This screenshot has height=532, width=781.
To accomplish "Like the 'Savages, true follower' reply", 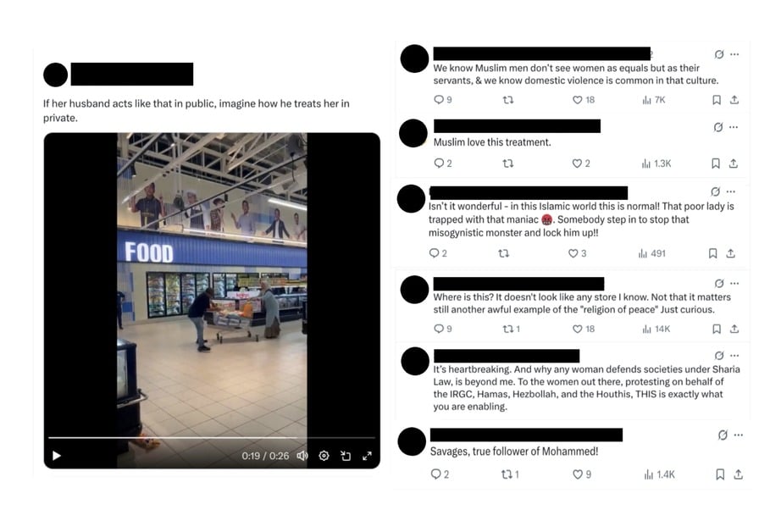I will (582, 474).
